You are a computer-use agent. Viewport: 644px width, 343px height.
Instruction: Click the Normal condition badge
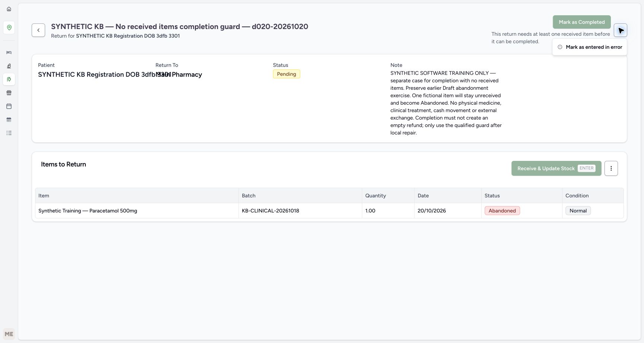pyautogui.click(x=578, y=211)
